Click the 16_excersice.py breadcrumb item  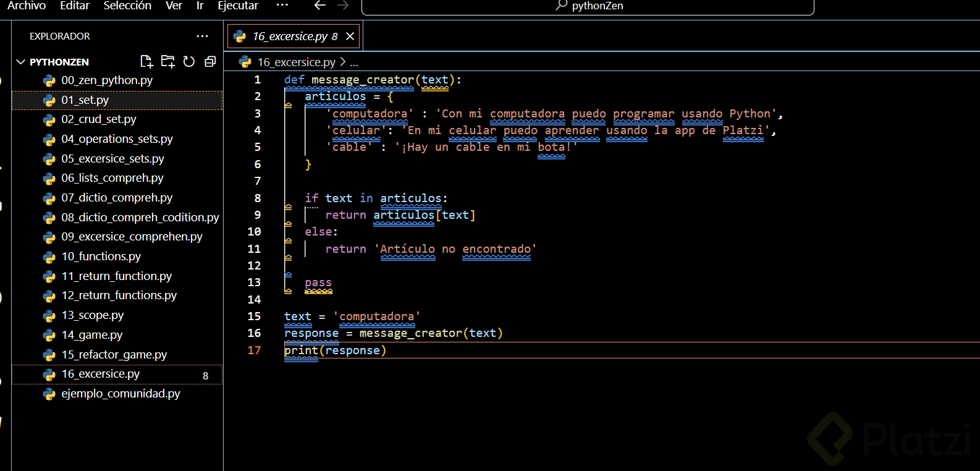pyautogui.click(x=297, y=62)
